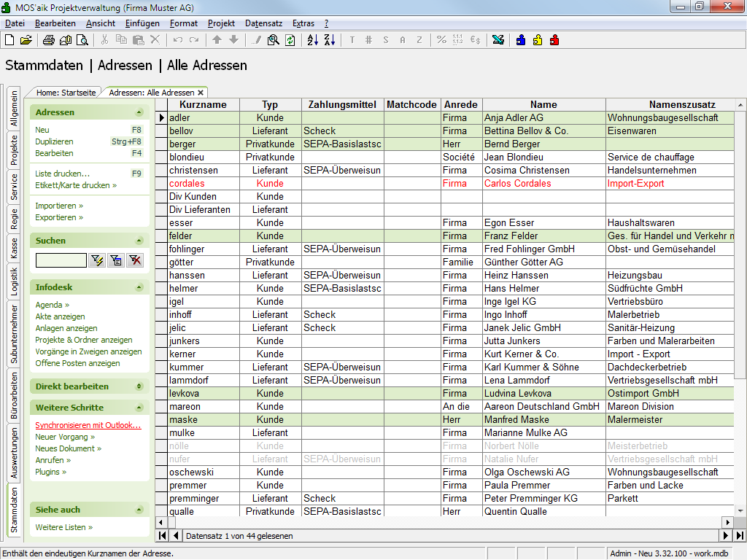The width and height of the screenshot is (747, 560).
Task: Click the binoculars search icon in toolbar
Action: [x=273, y=41]
